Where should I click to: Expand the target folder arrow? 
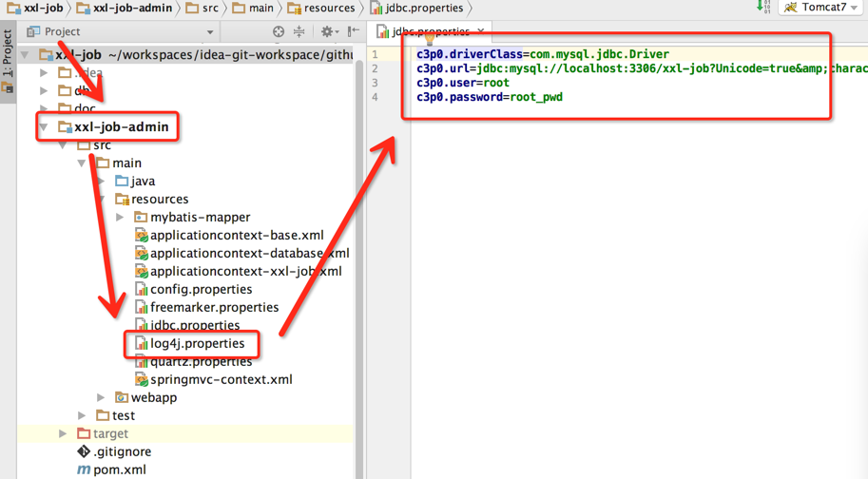(63, 433)
